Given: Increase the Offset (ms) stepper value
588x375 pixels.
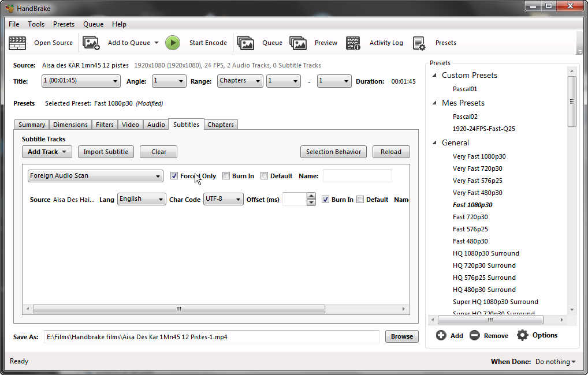Looking at the screenshot, I should click(311, 196).
